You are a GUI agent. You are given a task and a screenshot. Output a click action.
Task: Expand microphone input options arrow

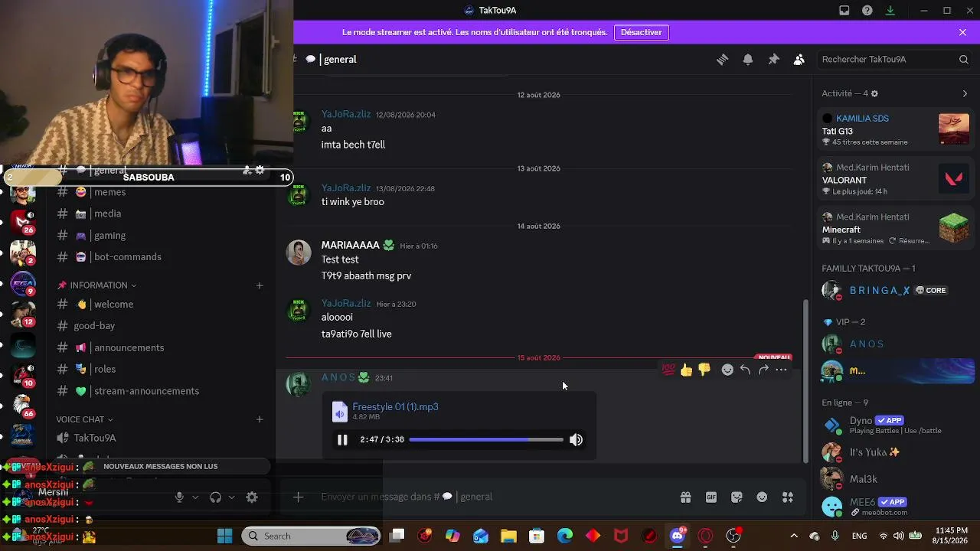coord(195,497)
